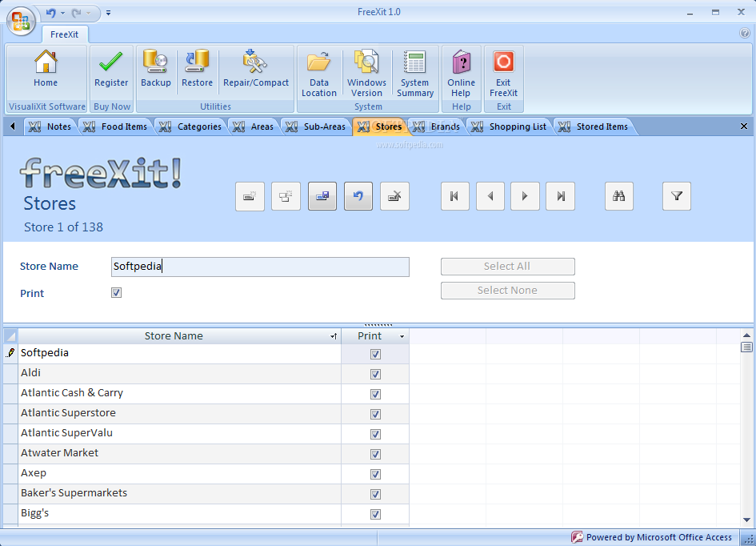Toggle Print checkbox for Softpedia row
Viewport: 756px width, 546px height.
tap(375, 354)
